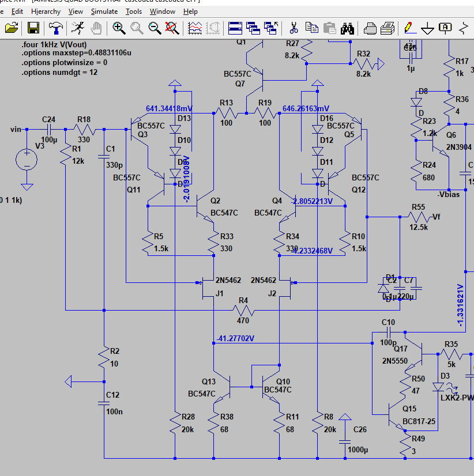Click the 641.34418mV voltage label

pyautogui.click(x=169, y=108)
